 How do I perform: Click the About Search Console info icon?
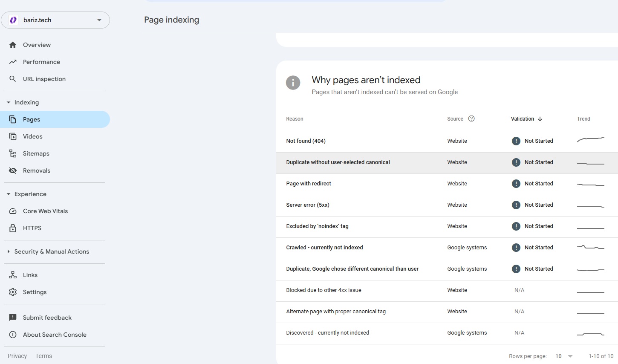point(13,335)
